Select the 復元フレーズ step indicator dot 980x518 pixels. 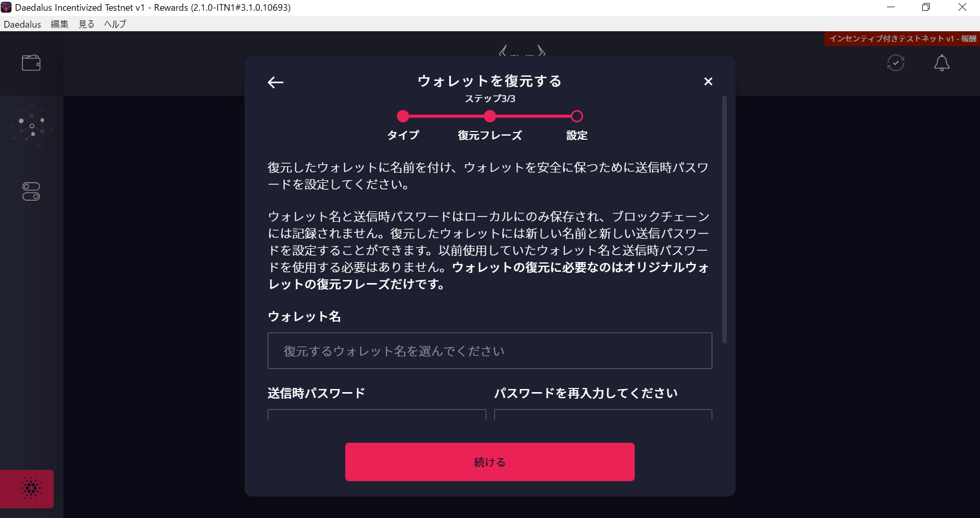tap(490, 116)
